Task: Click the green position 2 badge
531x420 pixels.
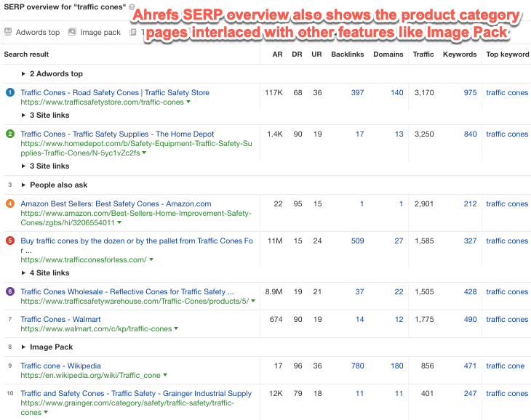Action: (x=10, y=134)
